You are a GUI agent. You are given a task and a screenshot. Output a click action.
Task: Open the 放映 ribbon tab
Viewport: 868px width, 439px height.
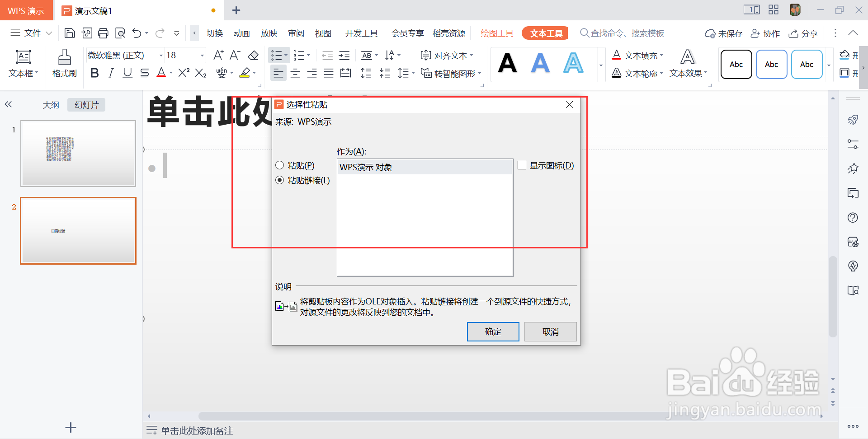(x=269, y=33)
